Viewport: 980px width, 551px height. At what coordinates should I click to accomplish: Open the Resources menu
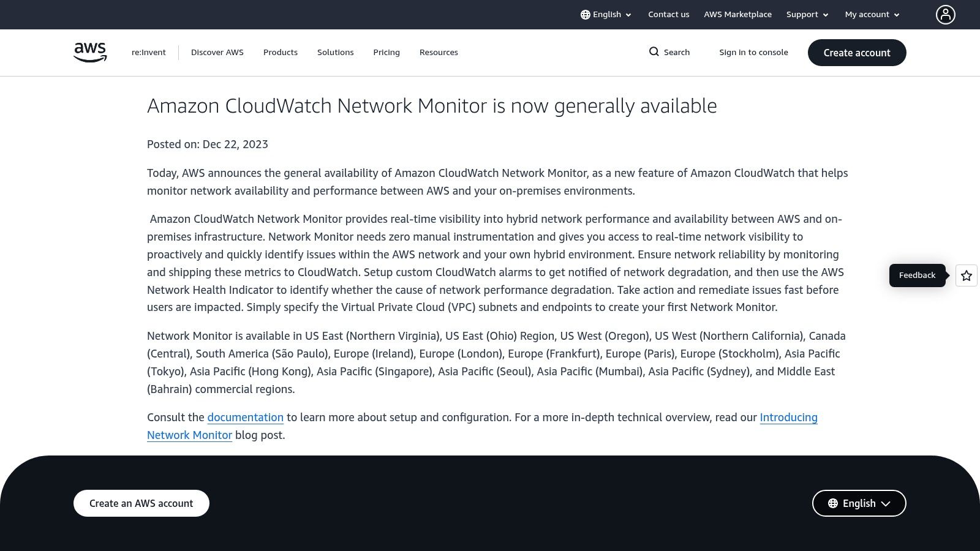[439, 52]
